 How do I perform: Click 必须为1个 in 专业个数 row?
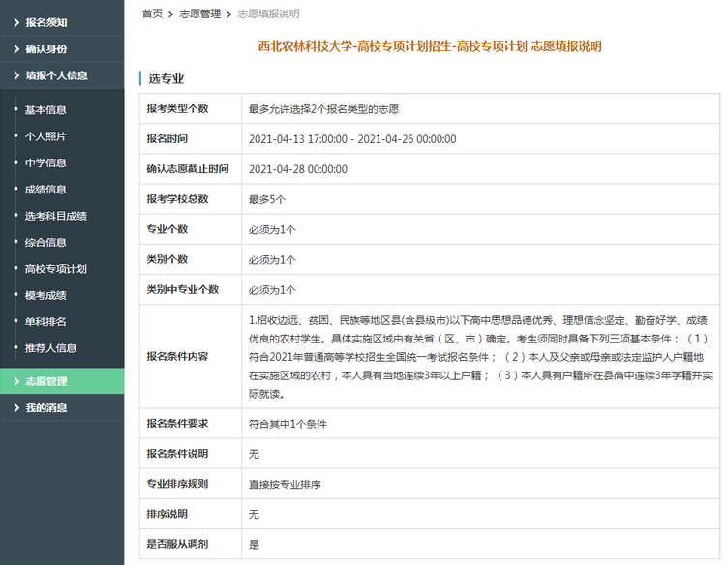[x=272, y=229]
